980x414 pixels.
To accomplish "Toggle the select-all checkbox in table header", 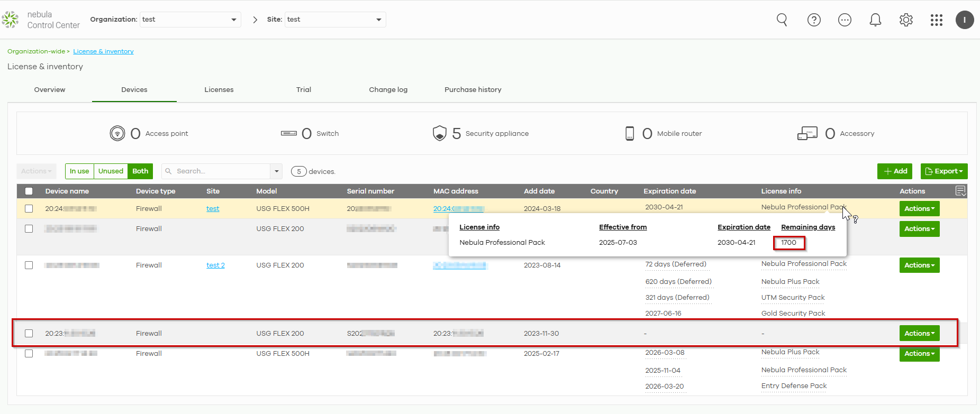I will click(29, 191).
